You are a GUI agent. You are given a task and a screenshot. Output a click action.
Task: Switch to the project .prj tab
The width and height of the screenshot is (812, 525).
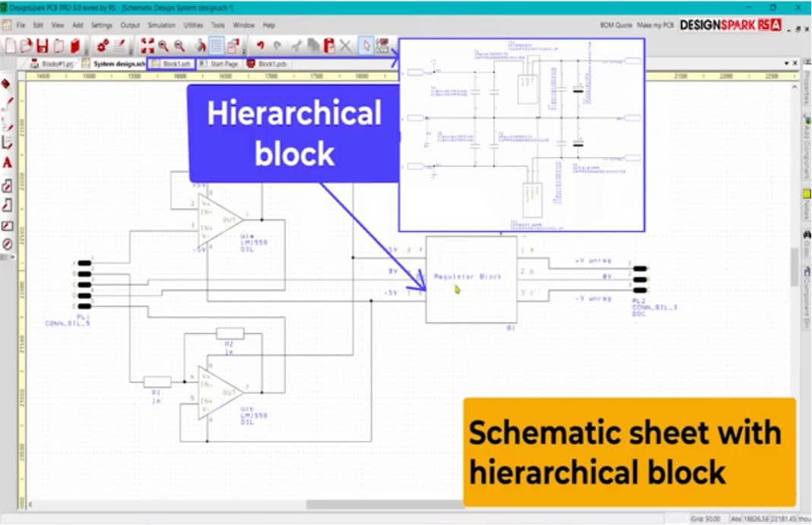click(52, 64)
